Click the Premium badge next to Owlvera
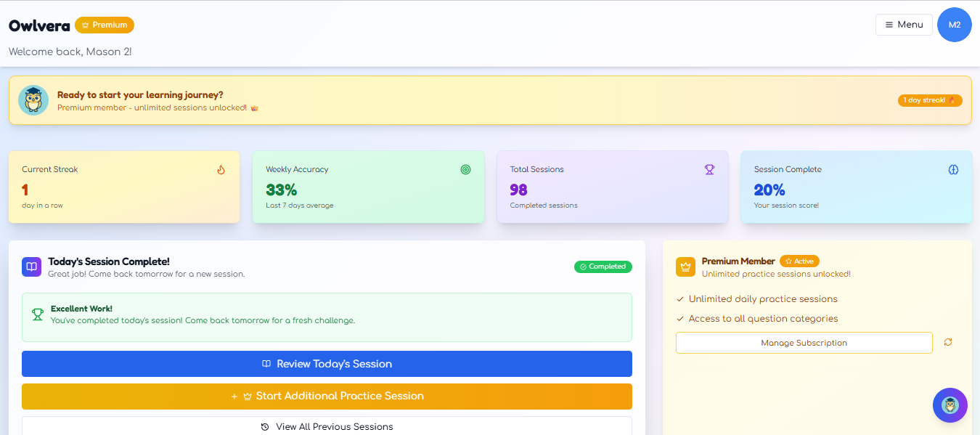Viewport: 980px width, 435px height. point(104,24)
